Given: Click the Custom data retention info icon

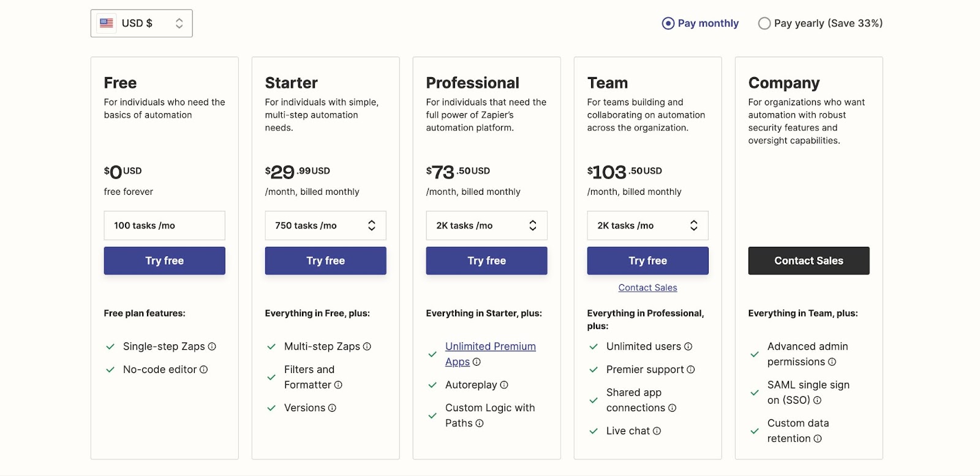Looking at the screenshot, I should (817, 439).
